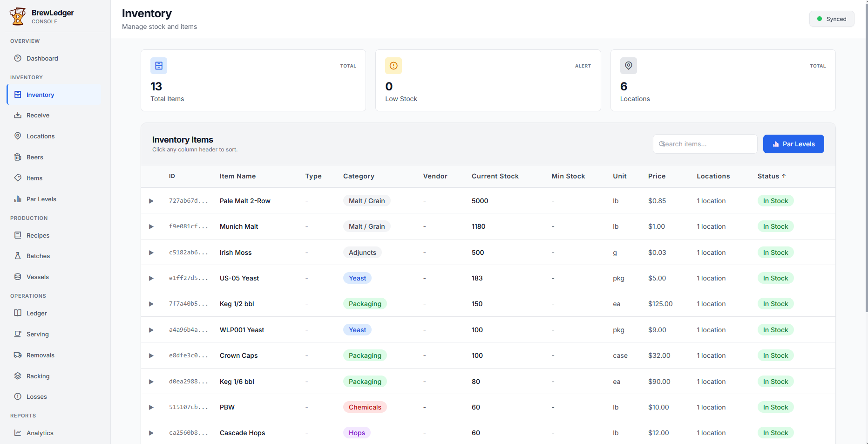Click the Losses warning icon
Viewport: 868px width, 444px height.
(17, 396)
